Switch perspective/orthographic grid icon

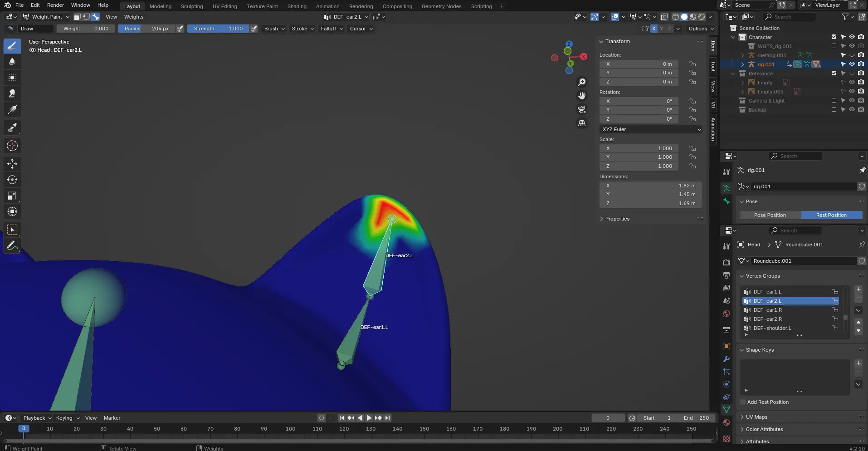pyautogui.click(x=582, y=123)
